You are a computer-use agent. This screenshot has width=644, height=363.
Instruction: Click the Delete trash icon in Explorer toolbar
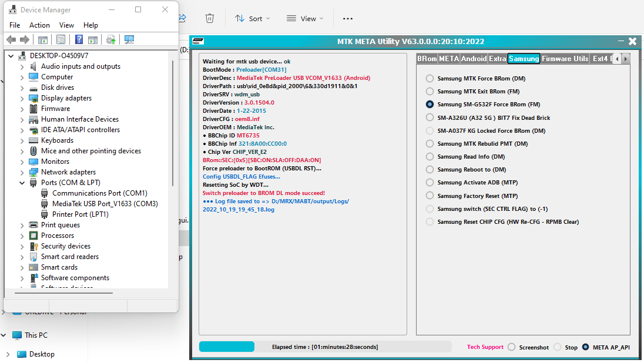click(x=210, y=18)
